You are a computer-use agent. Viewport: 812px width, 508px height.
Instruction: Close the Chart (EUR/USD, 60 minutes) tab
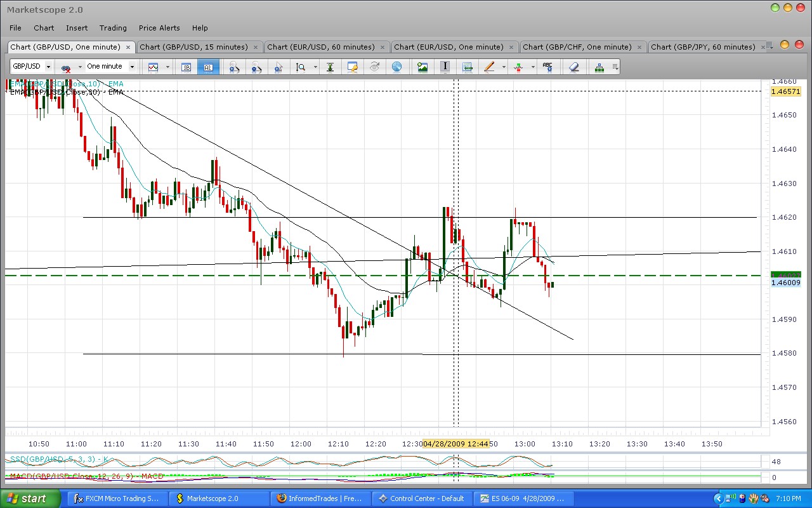point(383,47)
